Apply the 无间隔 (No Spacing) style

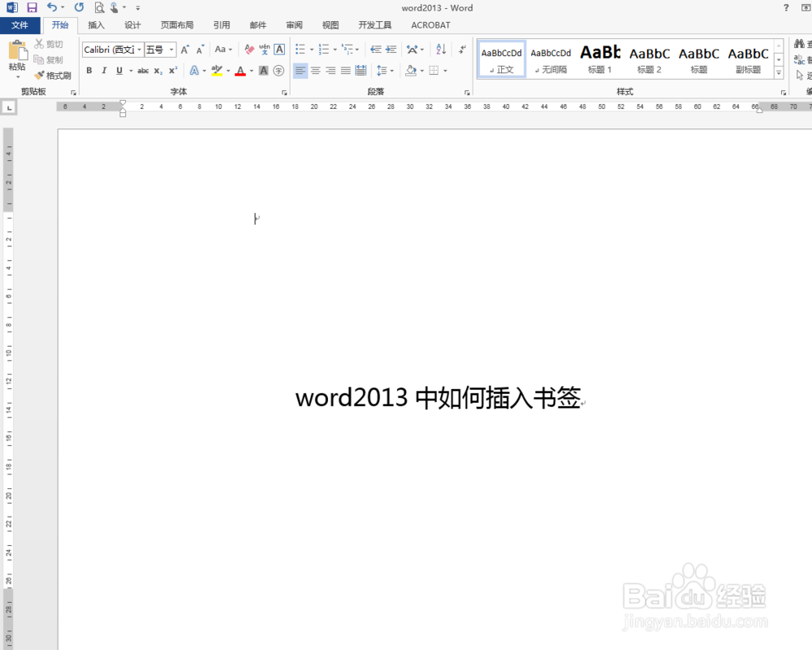[x=551, y=59]
